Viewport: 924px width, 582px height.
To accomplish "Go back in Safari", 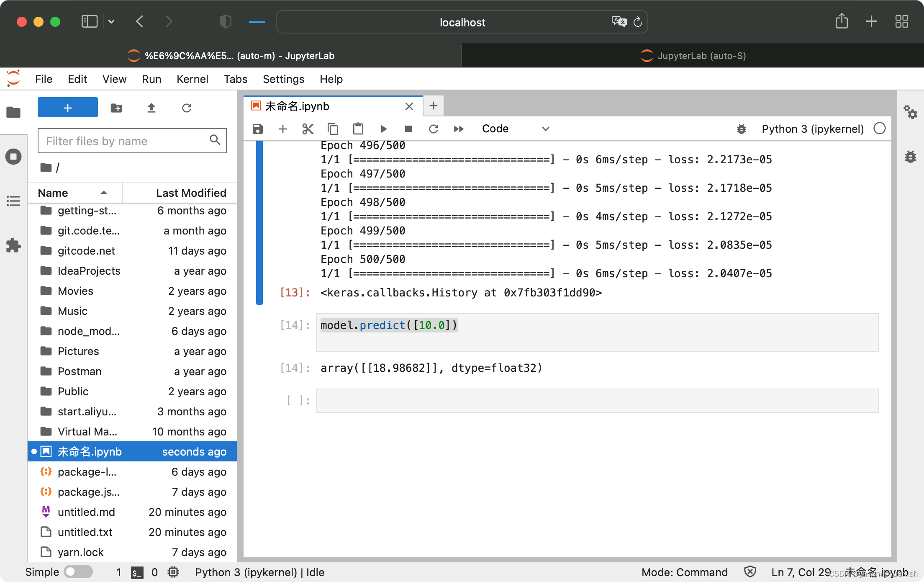I will tap(140, 21).
